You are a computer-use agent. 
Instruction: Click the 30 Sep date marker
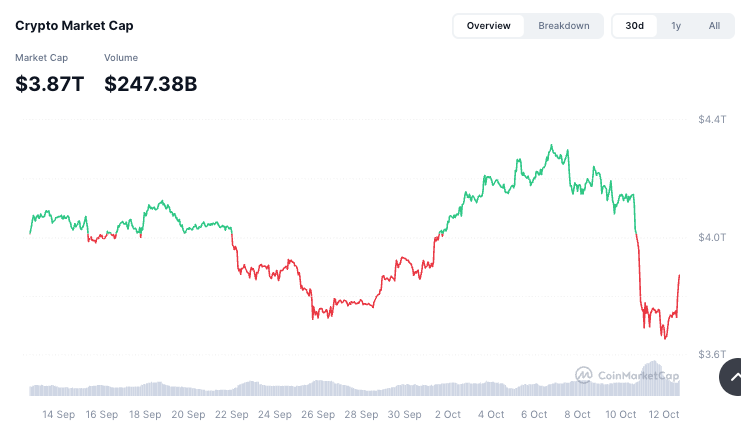(404, 414)
